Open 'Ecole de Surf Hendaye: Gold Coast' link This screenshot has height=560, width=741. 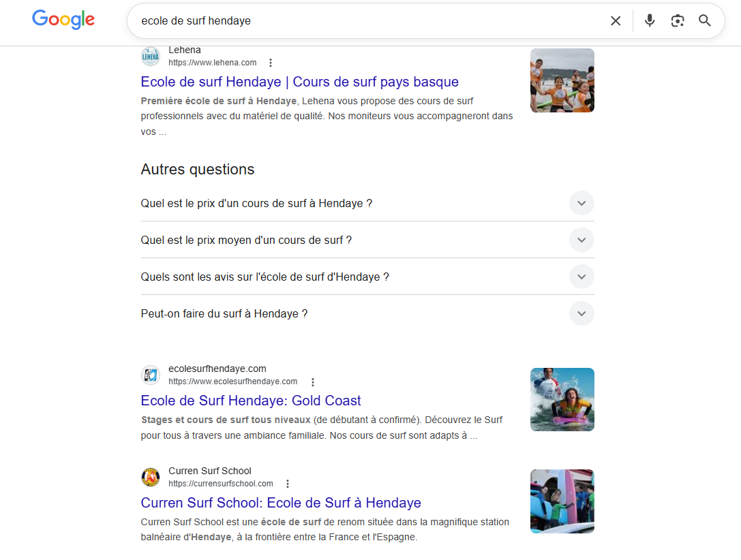pyautogui.click(x=251, y=401)
